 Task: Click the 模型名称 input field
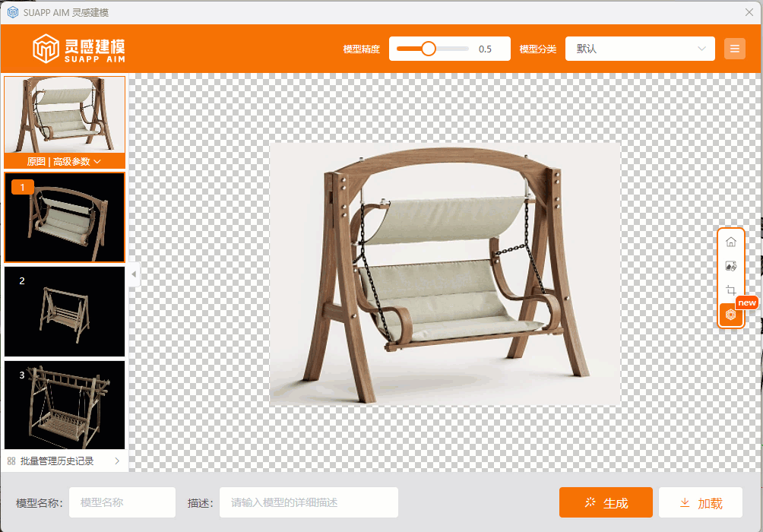pyautogui.click(x=122, y=502)
